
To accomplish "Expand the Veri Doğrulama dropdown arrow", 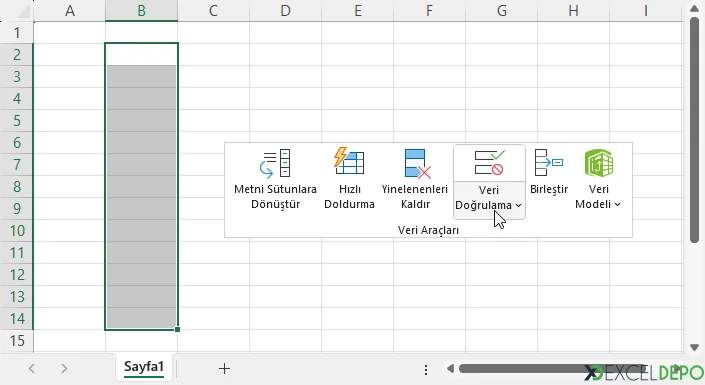I will click(x=518, y=206).
